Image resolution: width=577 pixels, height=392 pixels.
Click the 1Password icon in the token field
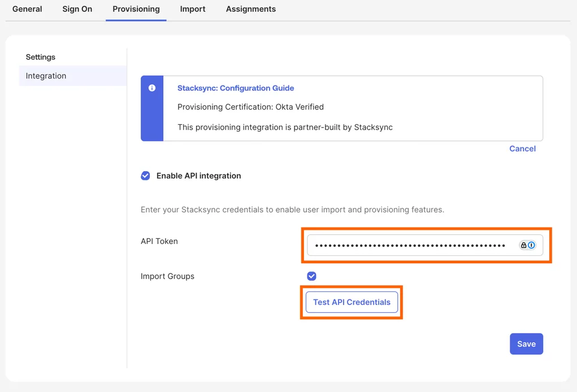(x=531, y=245)
